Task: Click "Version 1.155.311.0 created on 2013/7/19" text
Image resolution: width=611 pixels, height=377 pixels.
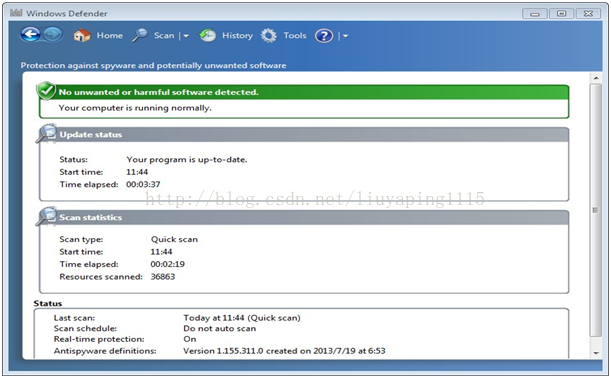Action: coord(269,351)
